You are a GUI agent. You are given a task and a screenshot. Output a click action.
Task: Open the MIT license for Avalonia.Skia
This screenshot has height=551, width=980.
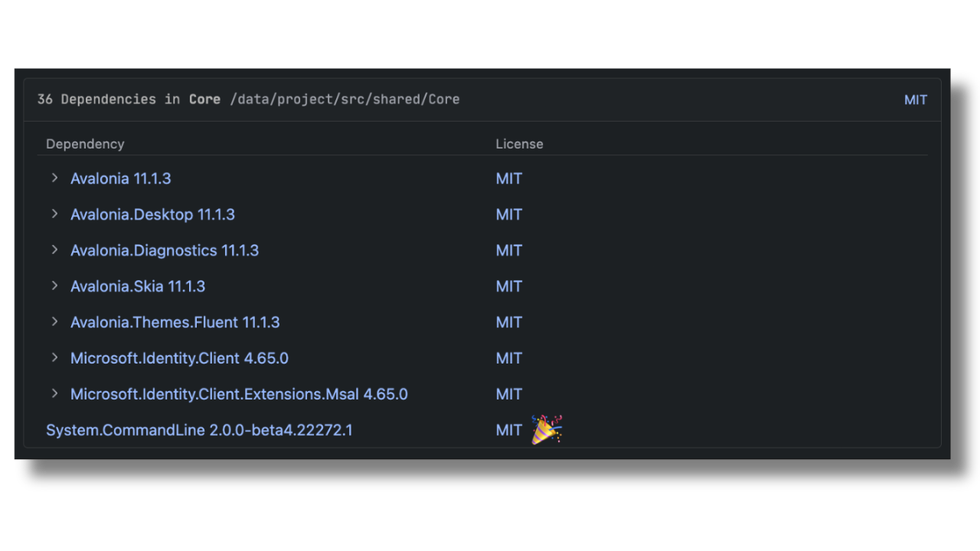click(x=508, y=286)
